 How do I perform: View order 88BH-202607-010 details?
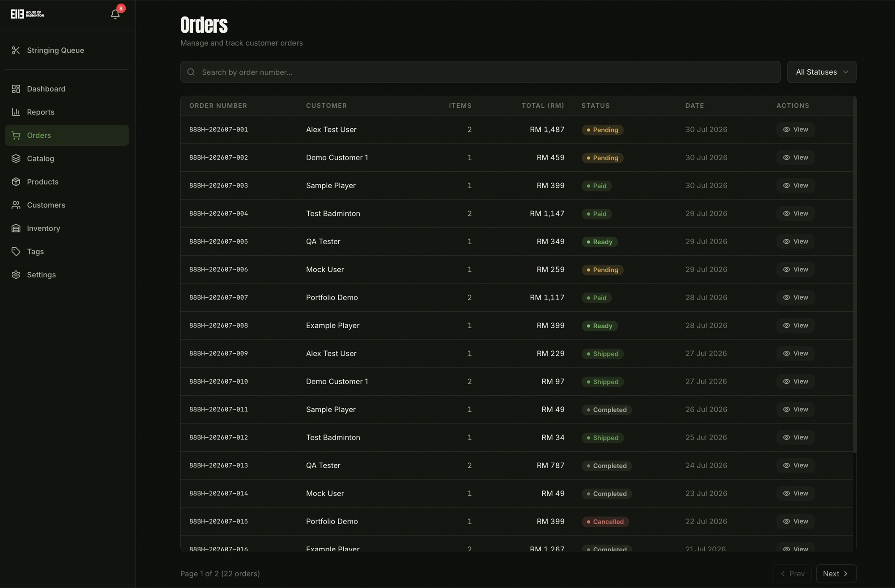795,381
